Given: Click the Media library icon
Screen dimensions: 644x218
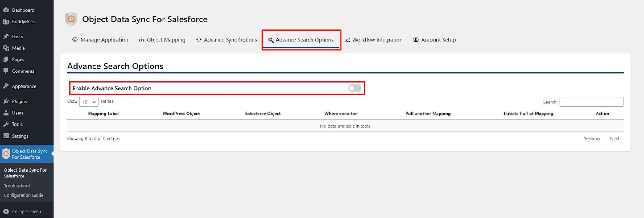Looking at the screenshot, I should pos(6,48).
